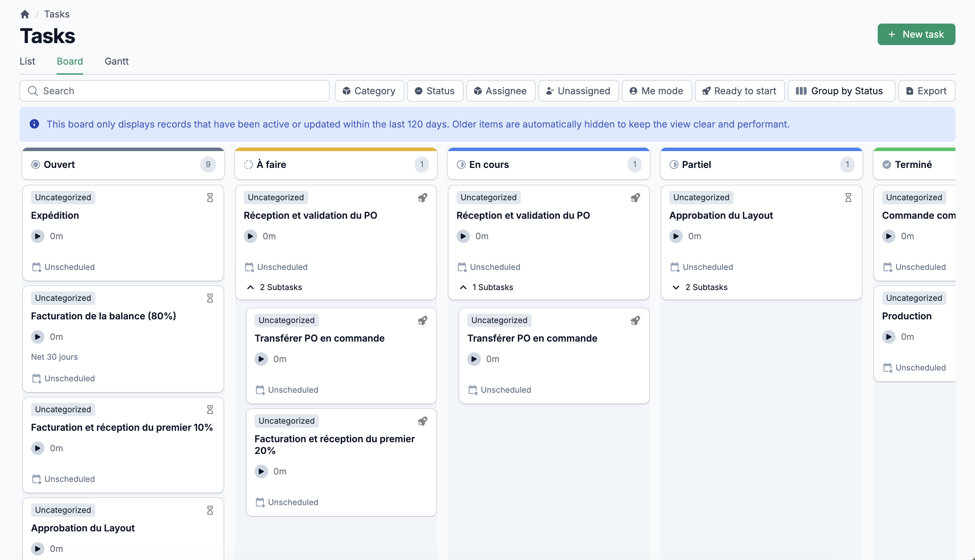
Task: Export the tasks board
Action: click(x=927, y=91)
